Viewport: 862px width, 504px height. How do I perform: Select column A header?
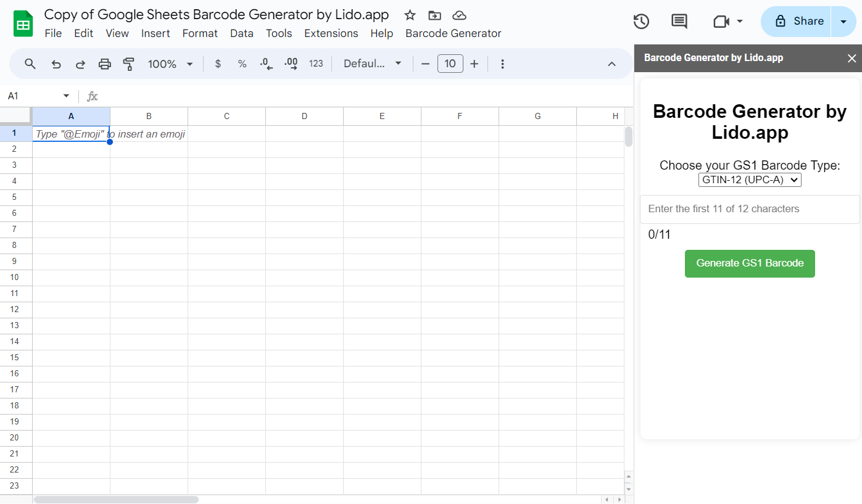[71, 116]
